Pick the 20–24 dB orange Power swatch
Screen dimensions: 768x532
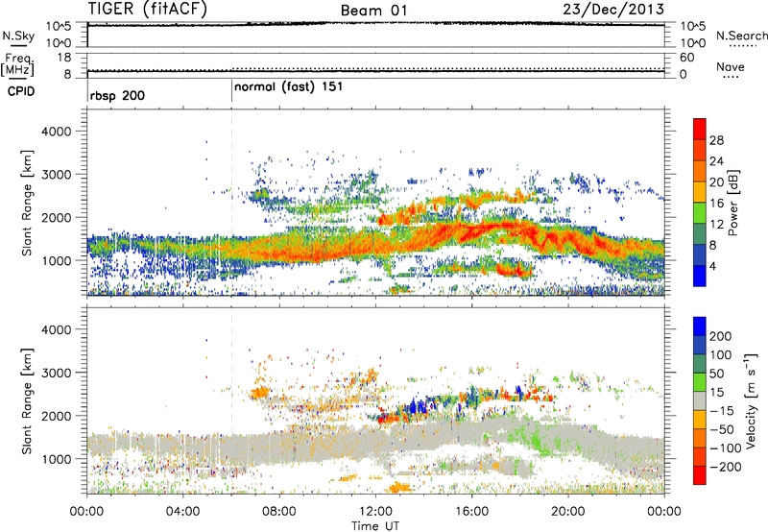(x=700, y=171)
